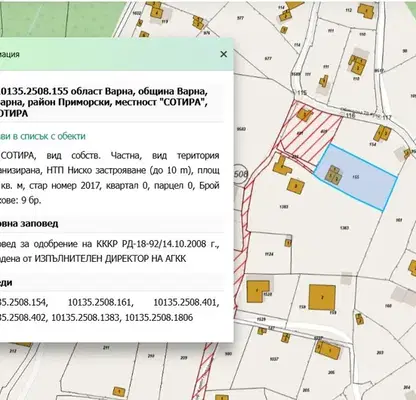
Task: Click parcel label 98 at the right edge
Action: click(405, 51)
